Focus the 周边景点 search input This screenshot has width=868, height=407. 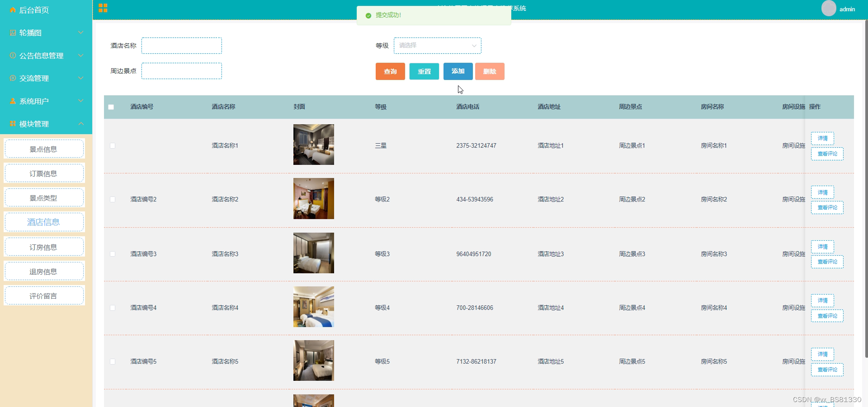click(182, 71)
